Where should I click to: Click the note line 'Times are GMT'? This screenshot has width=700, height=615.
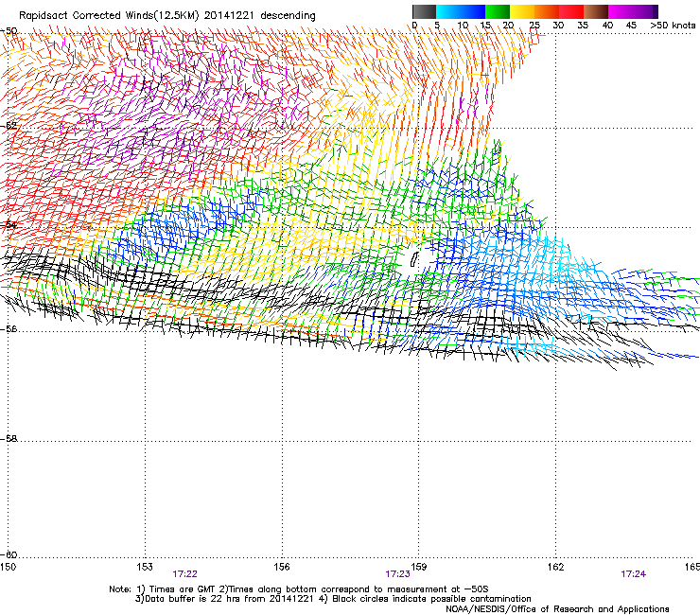(x=183, y=589)
